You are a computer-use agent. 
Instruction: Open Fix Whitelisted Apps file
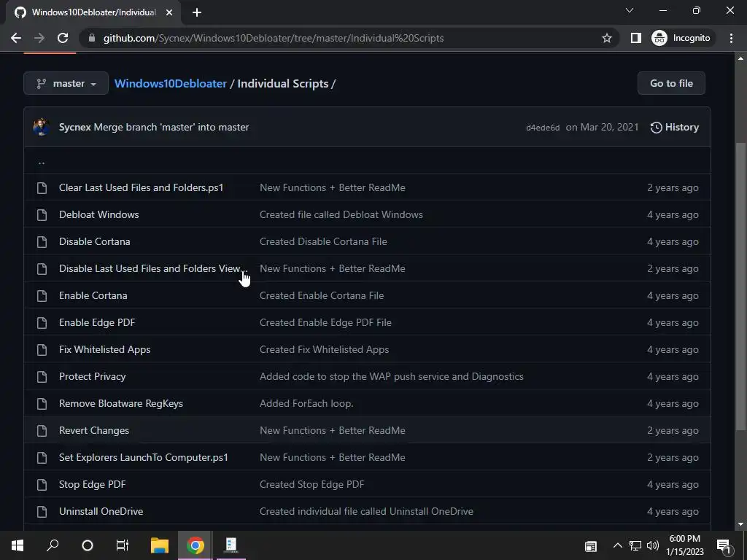105,349
